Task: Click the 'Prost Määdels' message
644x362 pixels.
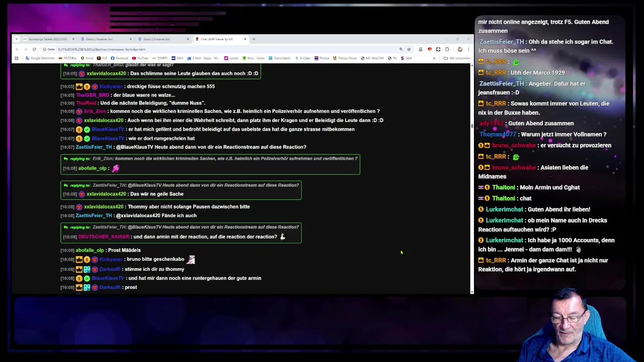Action: coord(124,250)
